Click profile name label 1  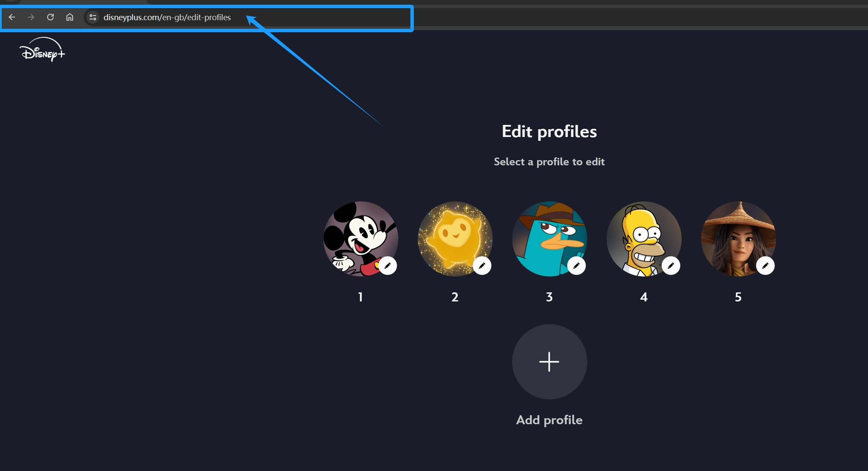click(x=361, y=297)
